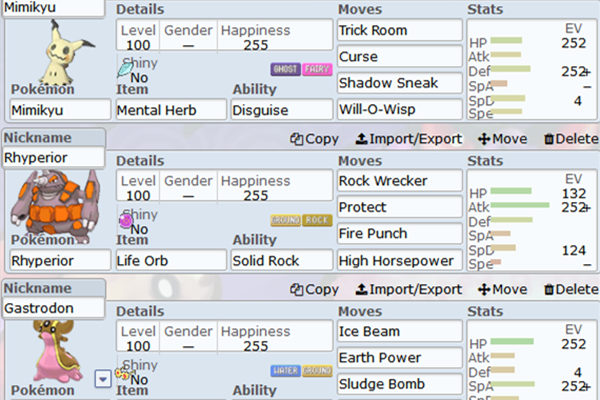This screenshot has height=400, width=600.
Task: Move the Rhyperior slot
Action: (502, 139)
